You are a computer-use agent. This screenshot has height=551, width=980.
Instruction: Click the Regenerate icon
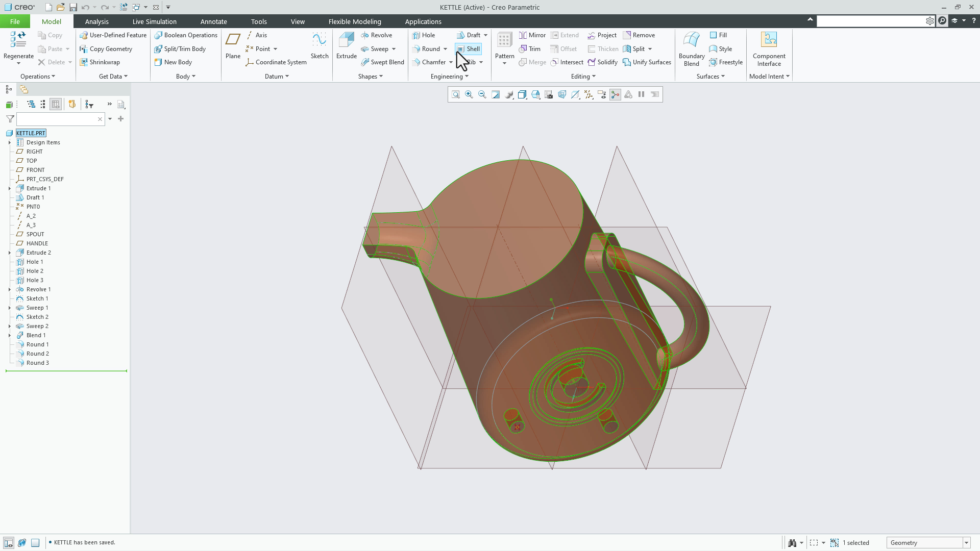[x=18, y=40]
